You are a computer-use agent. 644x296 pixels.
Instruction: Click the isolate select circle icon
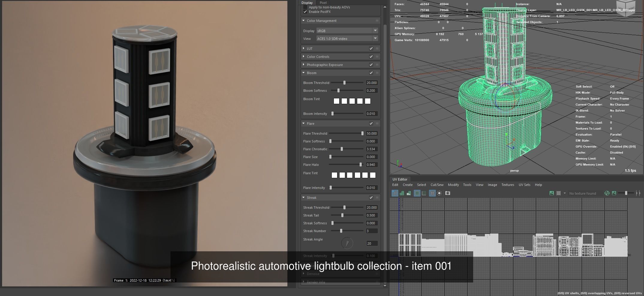439,193
